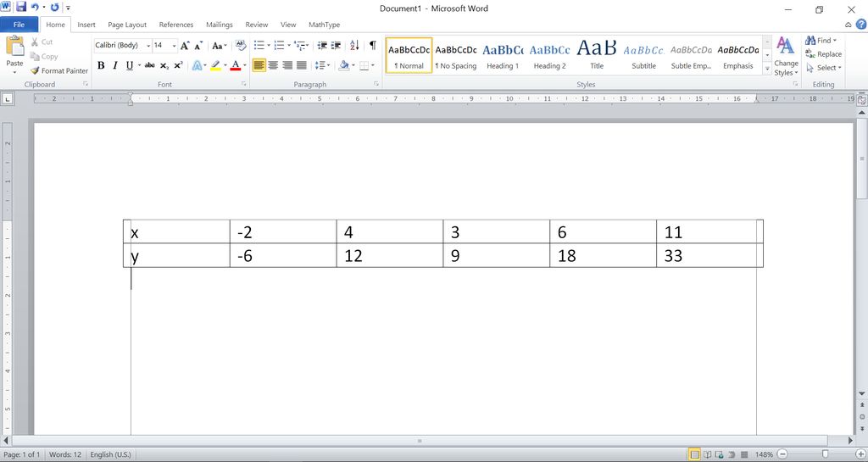Open the File tab
The width and height of the screenshot is (868, 462).
coord(19,25)
